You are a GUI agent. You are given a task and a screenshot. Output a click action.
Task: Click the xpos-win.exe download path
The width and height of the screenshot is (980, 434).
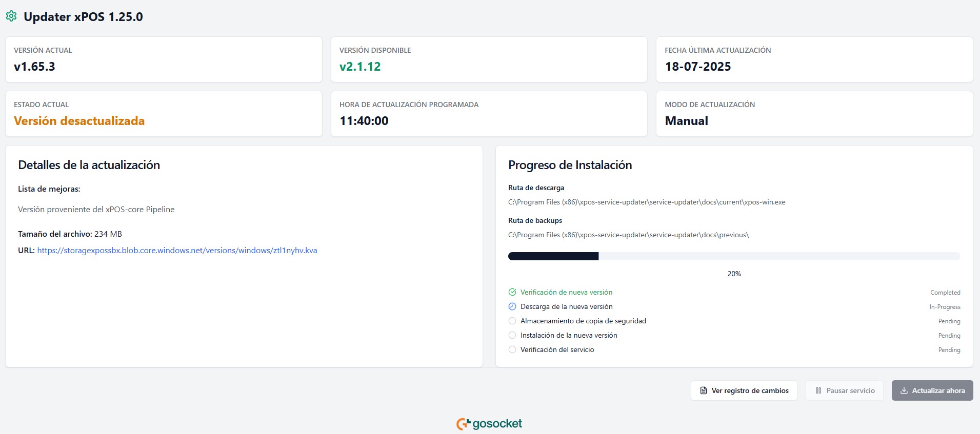647,202
